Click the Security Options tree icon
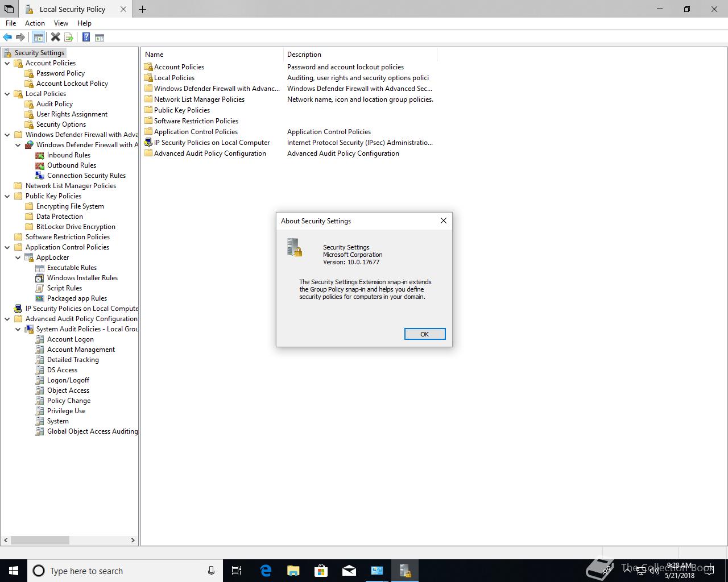Screen dimensions: 728x582 [30, 124]
